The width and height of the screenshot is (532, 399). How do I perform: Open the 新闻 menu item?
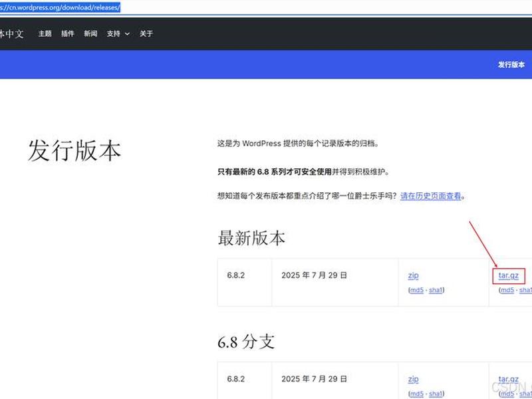90,34
